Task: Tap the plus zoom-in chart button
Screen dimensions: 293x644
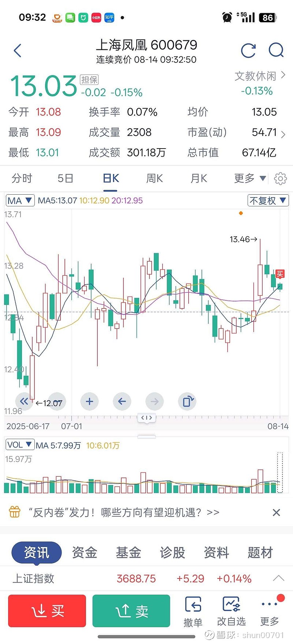Action: point(89,401)
